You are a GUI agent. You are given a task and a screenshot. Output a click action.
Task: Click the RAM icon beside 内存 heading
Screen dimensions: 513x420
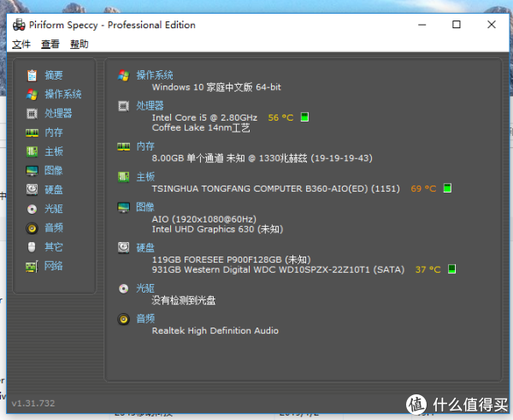(123, 146)
